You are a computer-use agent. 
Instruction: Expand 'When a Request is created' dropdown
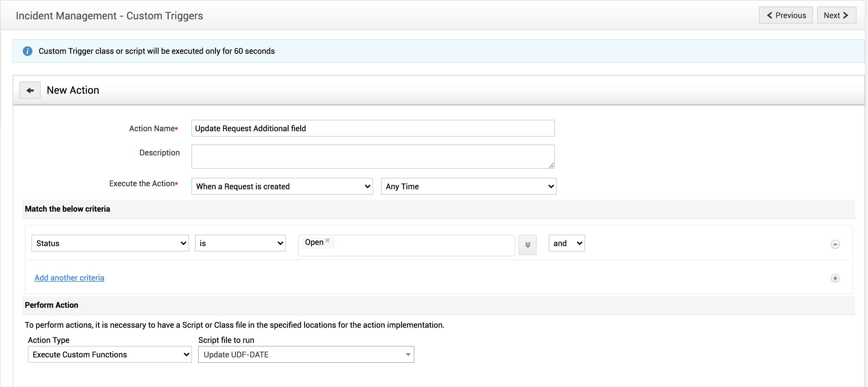coord(282,186)
